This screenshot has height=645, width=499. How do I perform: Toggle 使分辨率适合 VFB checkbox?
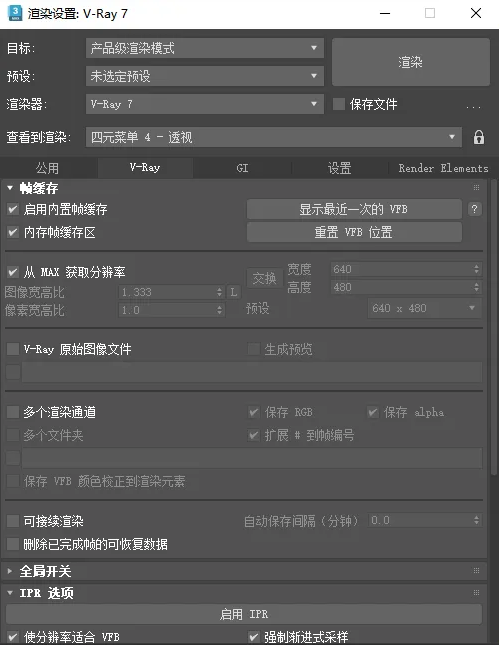[13, 637]
